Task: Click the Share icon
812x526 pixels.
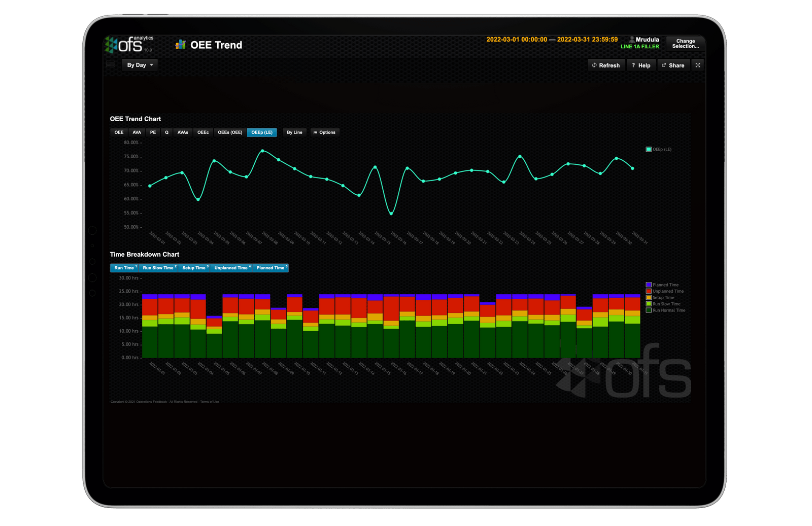Action: [665, 65]
